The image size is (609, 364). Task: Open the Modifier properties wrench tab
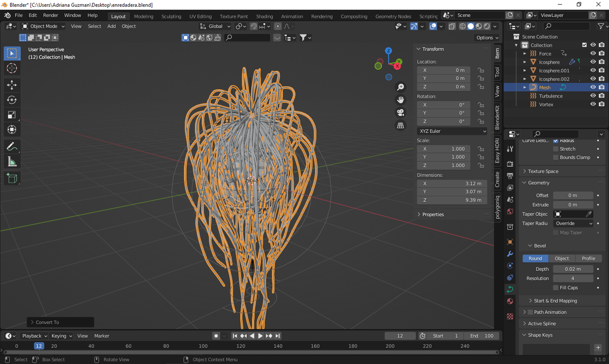(510, 254)
